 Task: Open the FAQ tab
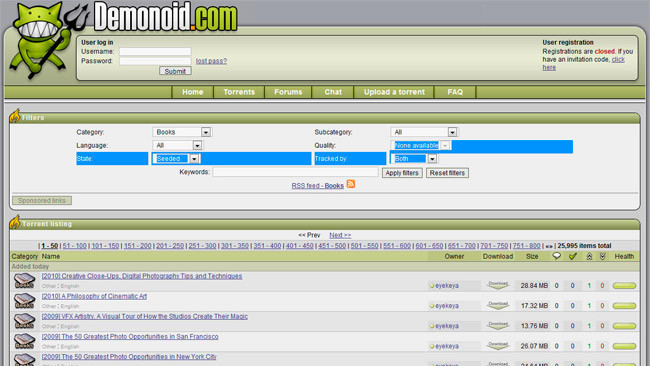455,92
